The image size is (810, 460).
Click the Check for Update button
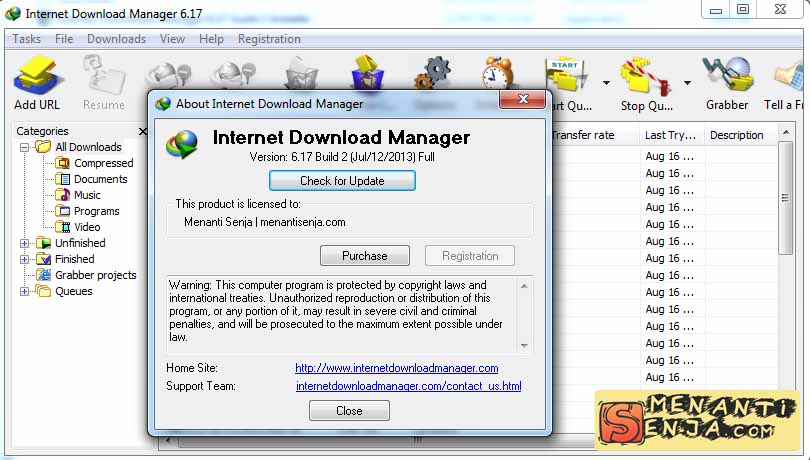pyautogui.click(x=342, y=181)
